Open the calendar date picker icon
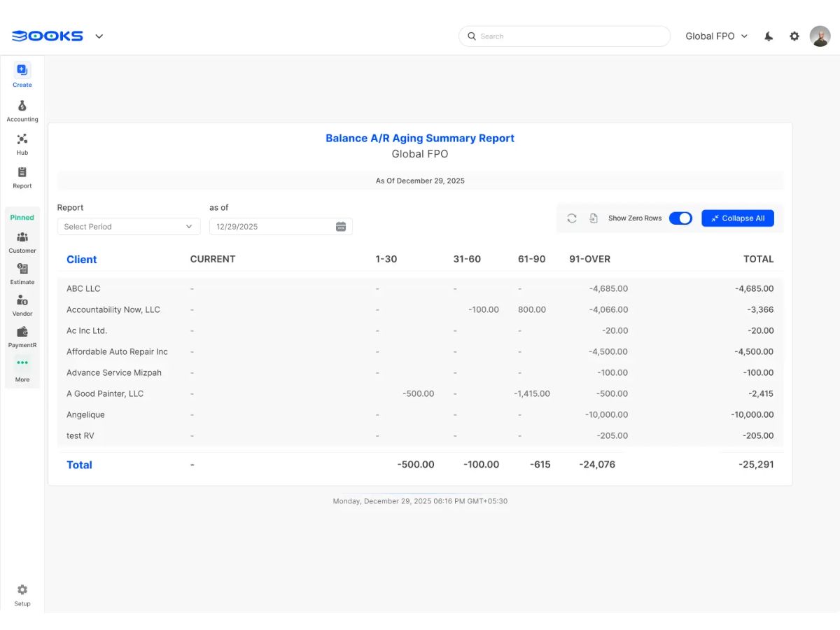Image resolution: width=840 pixels, height=630 pixels. (341, 227)
